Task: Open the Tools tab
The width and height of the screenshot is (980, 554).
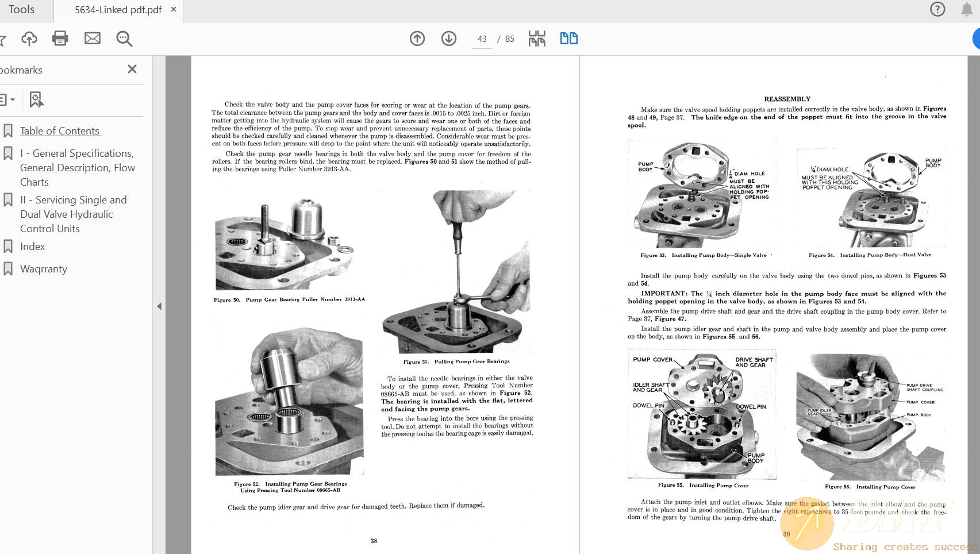Action: tap(22, 10)
